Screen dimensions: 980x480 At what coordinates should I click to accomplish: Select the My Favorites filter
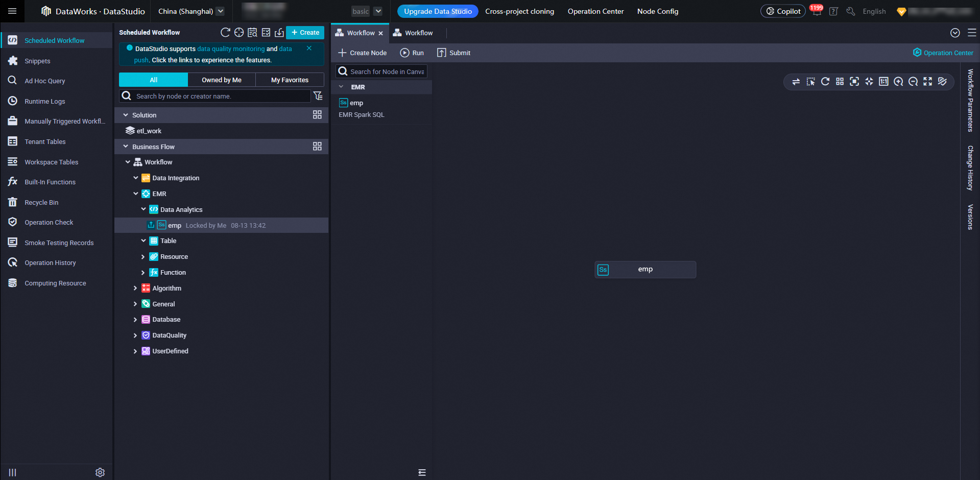290,80
